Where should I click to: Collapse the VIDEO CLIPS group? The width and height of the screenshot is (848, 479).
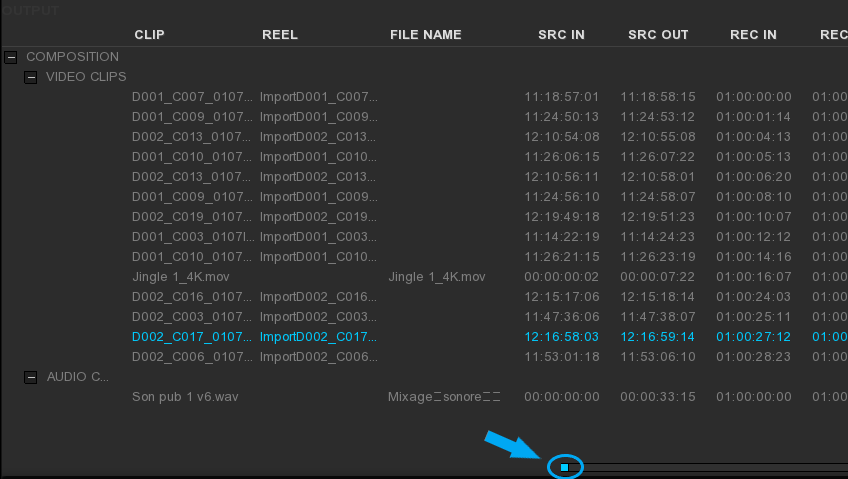(x=31, y=77)
